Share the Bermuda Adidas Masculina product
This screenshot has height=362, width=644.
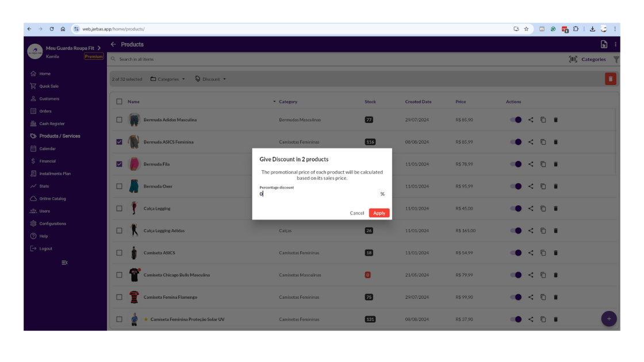(531, 120)
